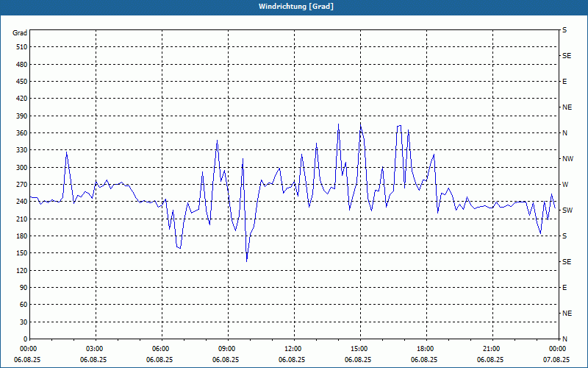Viewport: 588px width, 368px height.
Task: Click the 30 y-axis label
Action: click(x=24, y=322)
